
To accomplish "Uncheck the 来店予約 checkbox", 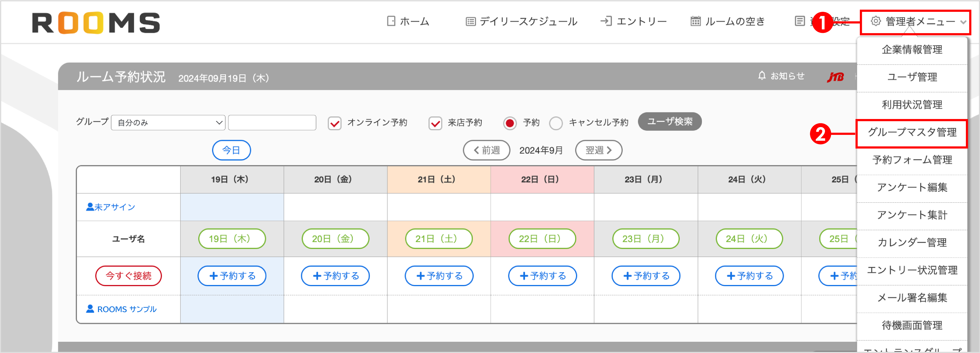I will point(435,122).
